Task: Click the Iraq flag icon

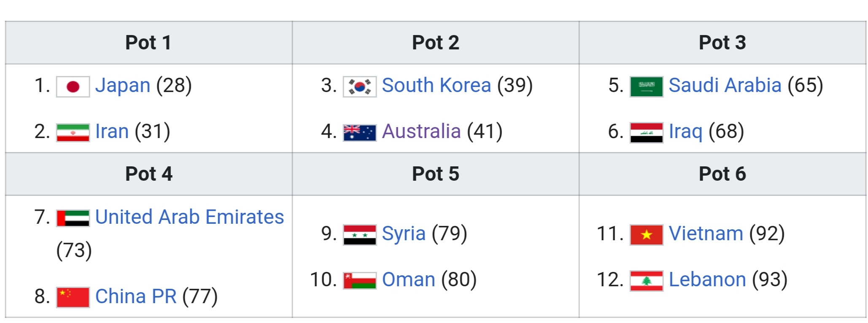Action: (647, 133)
